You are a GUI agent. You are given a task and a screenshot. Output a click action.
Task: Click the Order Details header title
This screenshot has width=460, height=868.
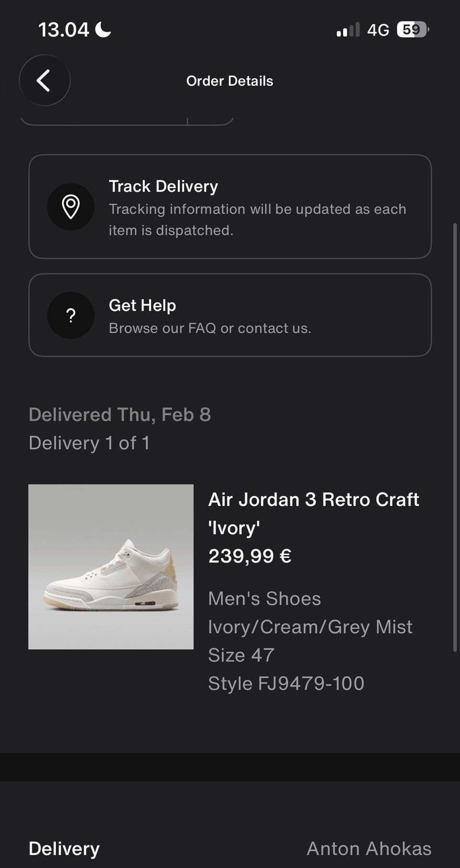coord(230,81)
